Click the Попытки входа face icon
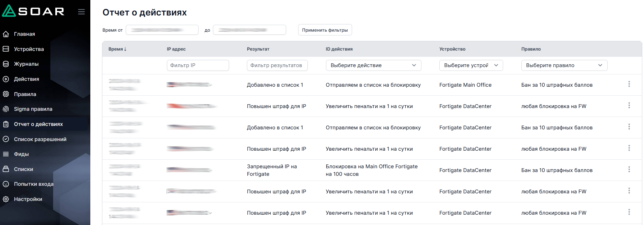 pyautogui.click(x=6, y=184)
